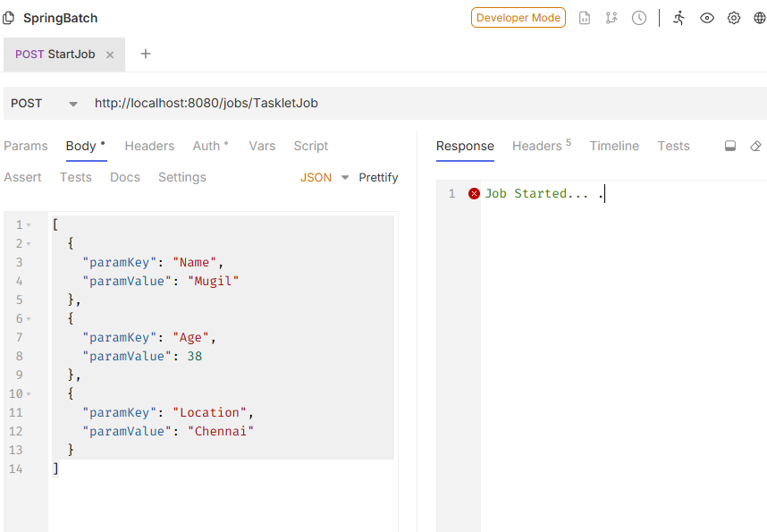Close the POST StartJob tab
767x532 pixels.
click(x=110, y=55)
